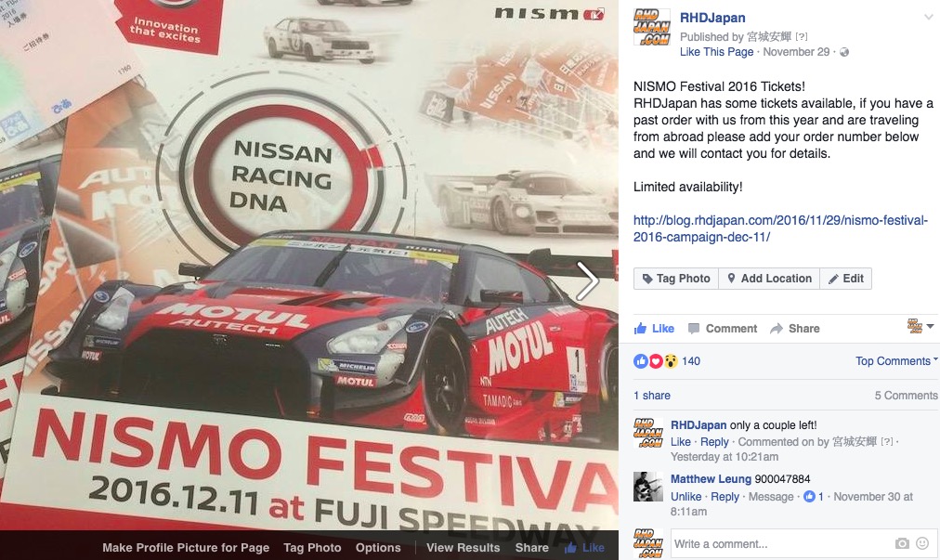Focus the Write a comment field
Screen dimensions: 940x560
coord(780,544)
